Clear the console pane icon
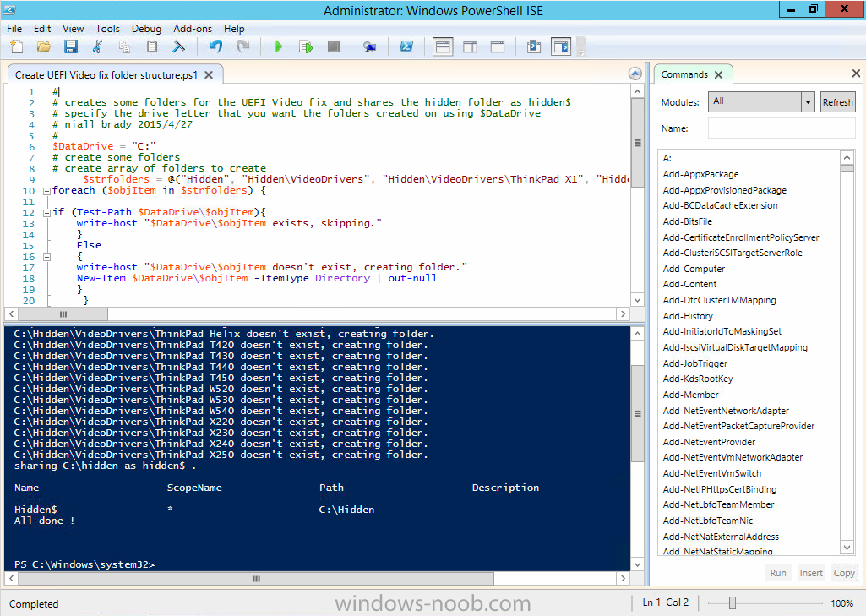Viewport: 866px width, 616px height. [178, 47]
